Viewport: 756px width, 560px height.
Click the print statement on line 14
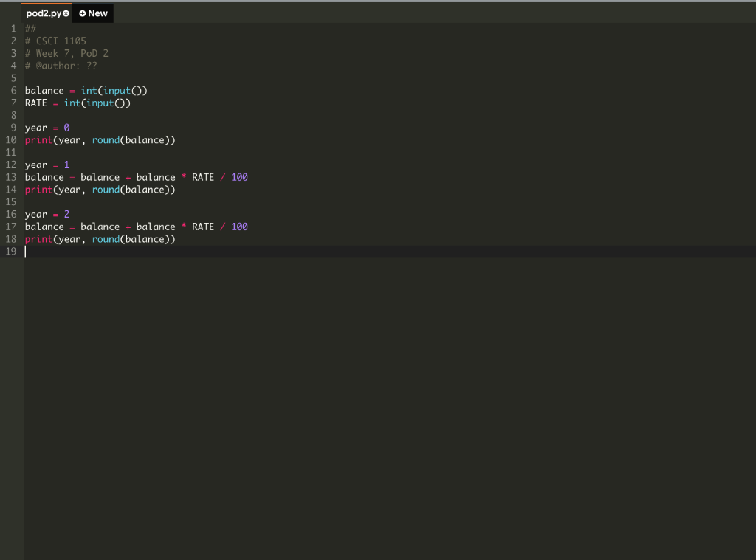[x=100, y=190]
